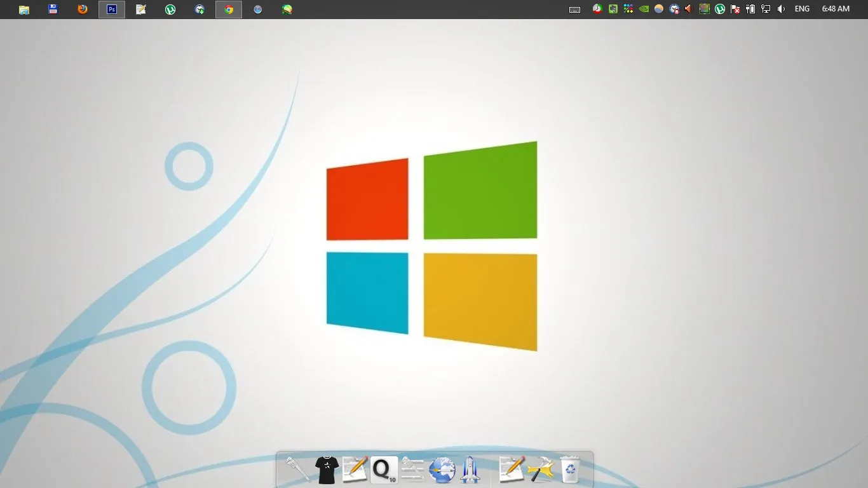The width and height of the screenshot is (868, 488).
Task: Open the touch keyboard from the tray
Action: [574, 10]
